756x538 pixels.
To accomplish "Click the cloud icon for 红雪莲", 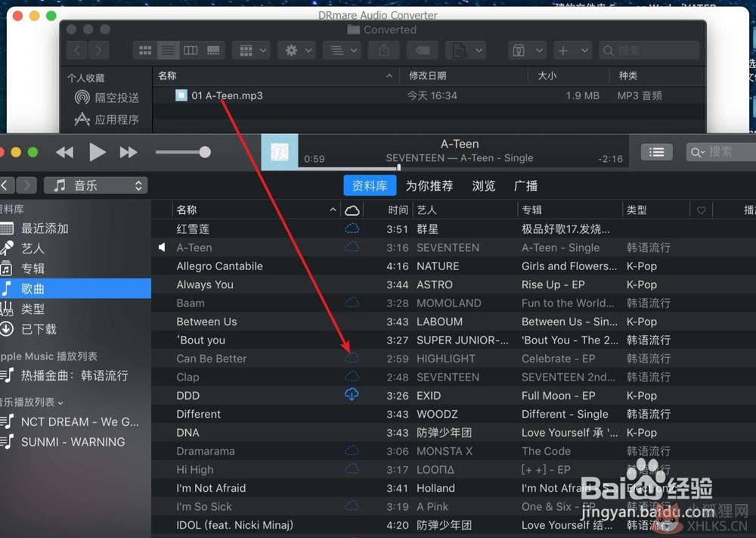I will point(352,229).
